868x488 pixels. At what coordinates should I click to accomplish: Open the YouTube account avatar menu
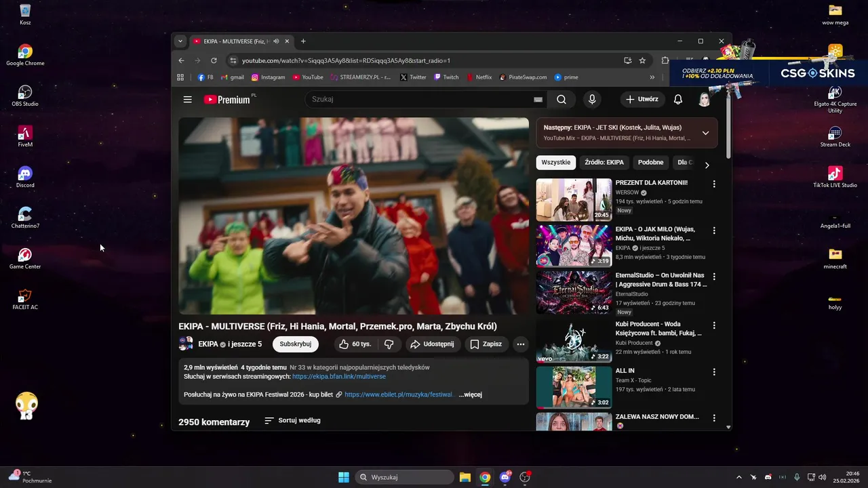pos(705,100)
